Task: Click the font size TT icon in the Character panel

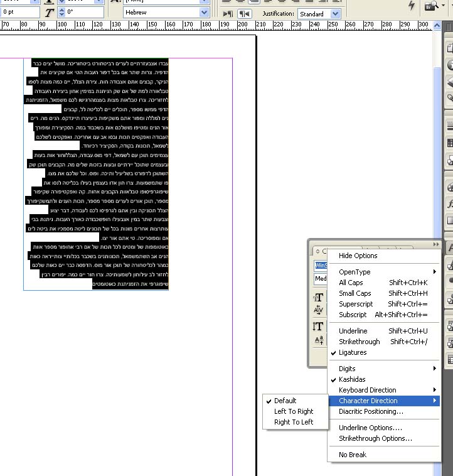Action: pyautogui.click(x=318, y=298)
